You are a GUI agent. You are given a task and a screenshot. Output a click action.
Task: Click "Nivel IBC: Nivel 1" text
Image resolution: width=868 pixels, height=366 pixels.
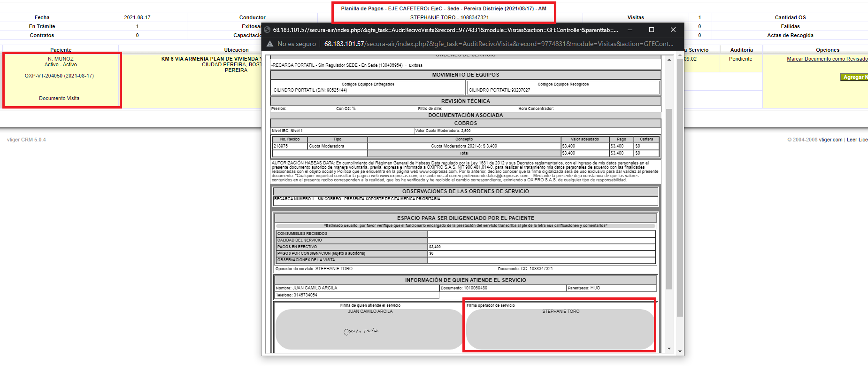point(287,131)
